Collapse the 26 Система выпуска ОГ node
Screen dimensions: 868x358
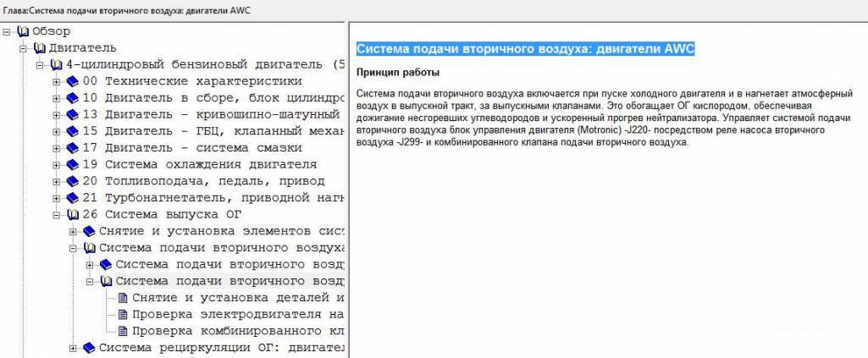point(57,214)
